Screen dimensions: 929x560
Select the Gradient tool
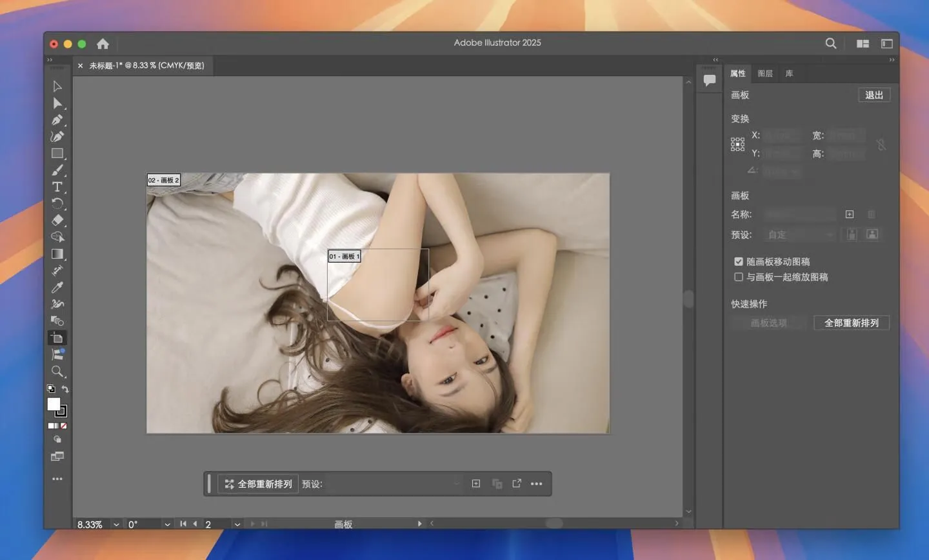tap(57, 254)
